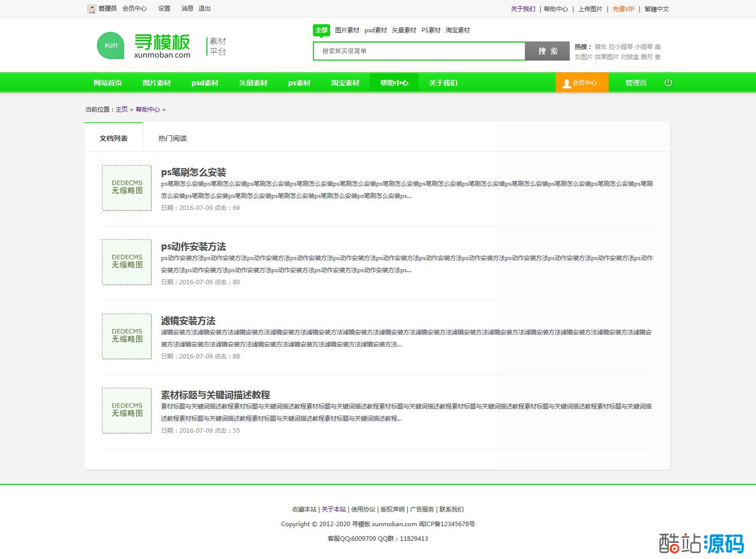
Task: Open thumbnail for 素材标题与关键词描述教程 article
Action: click(127, 411)
